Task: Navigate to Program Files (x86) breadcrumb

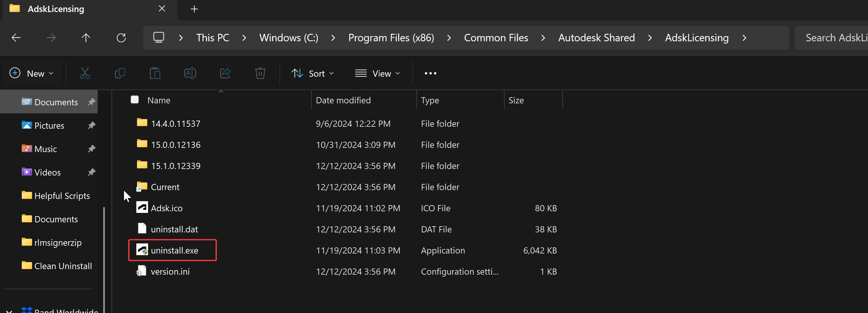Action: pyautogui.click(x=391, y=38)
